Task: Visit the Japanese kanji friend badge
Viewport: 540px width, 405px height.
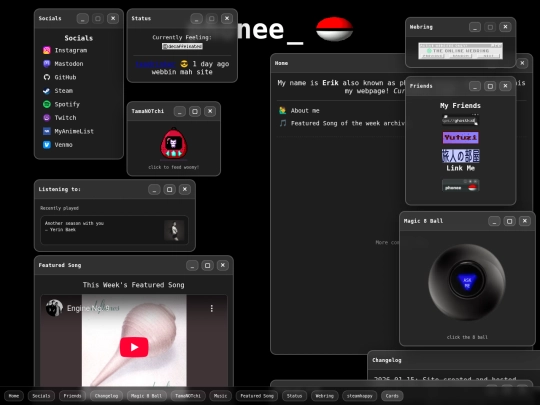Action: pyautogui.click(x=460, y=156)
